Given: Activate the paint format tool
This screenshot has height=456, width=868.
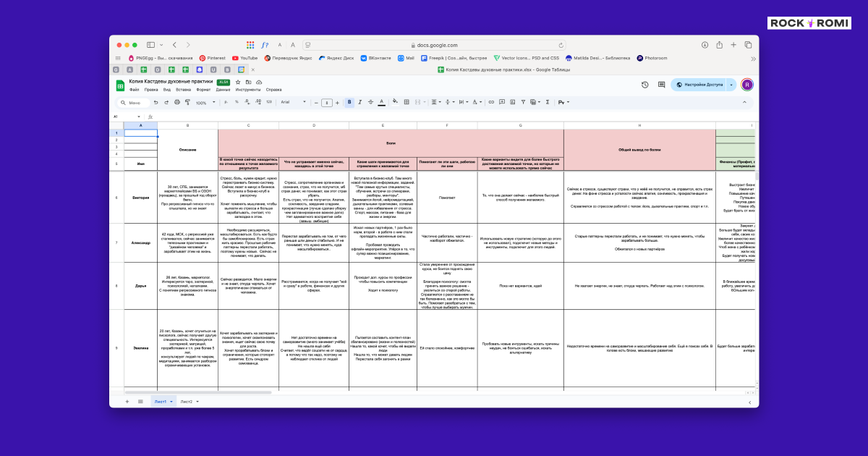Looking at the screenshot, I should (x=187, y=102).
